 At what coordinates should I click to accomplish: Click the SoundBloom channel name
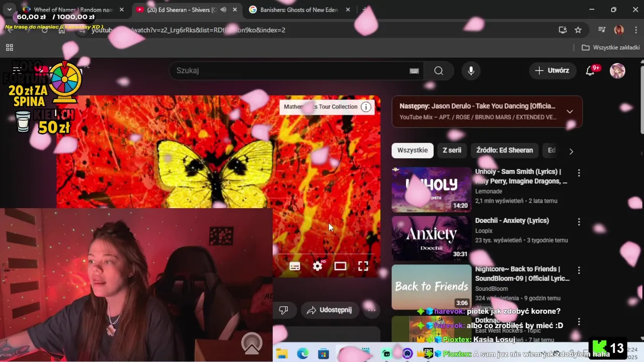click(492, 289)
